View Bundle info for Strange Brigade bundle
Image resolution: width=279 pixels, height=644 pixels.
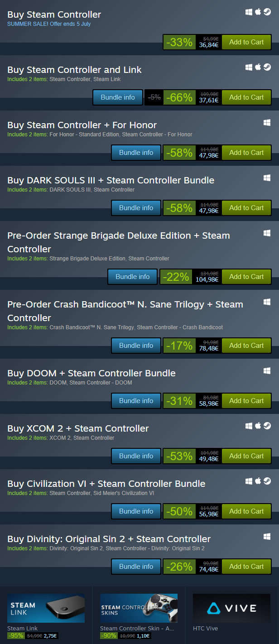tap(132, 277)
